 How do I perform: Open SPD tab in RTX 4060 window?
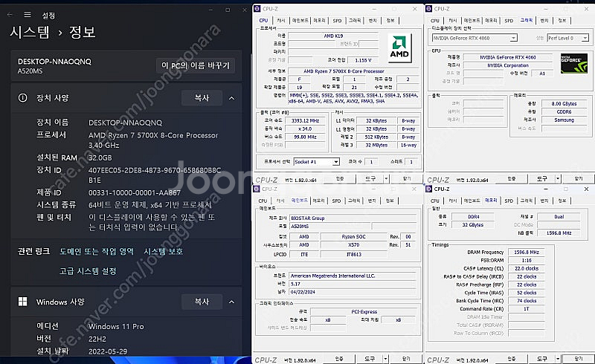(x=509, y=21)
